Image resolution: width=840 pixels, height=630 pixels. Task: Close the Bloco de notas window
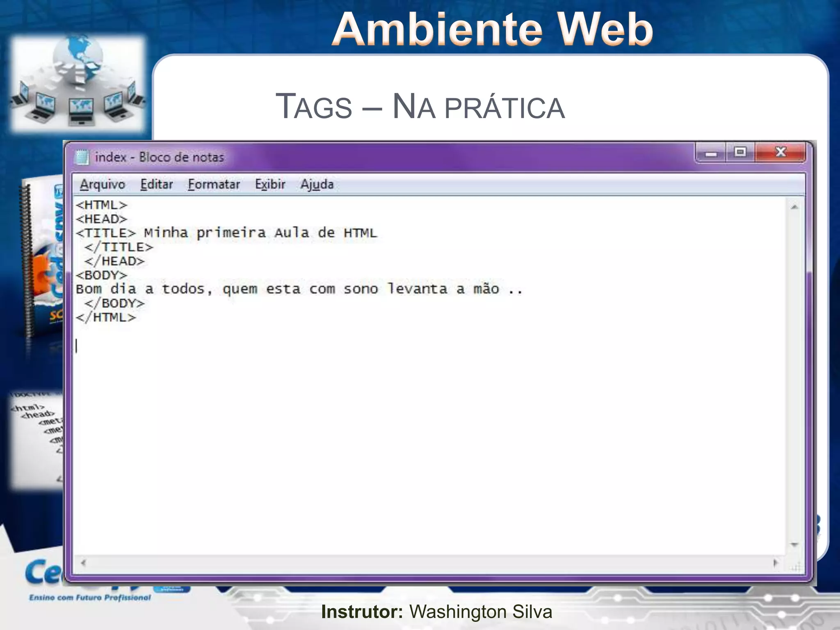[x=780, y=153]
